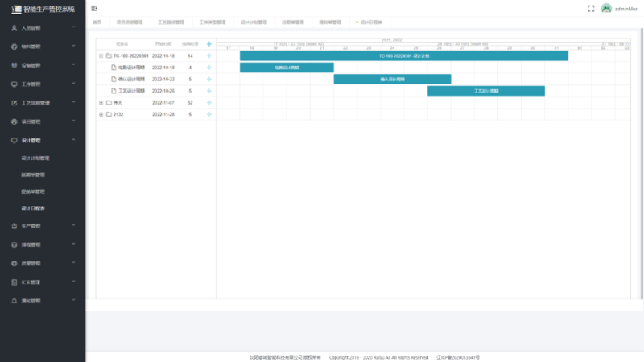Expand the 佛大 folder node

coord(101,103)
